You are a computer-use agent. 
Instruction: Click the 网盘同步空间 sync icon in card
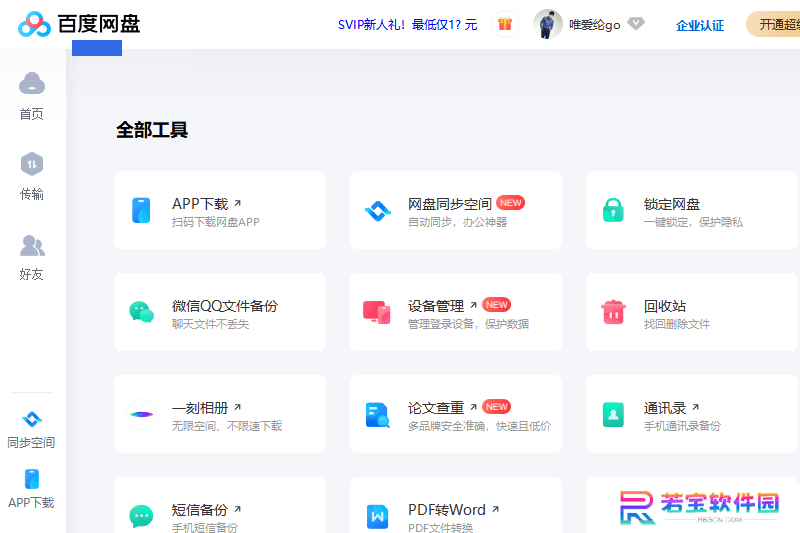tap(378, 210)
